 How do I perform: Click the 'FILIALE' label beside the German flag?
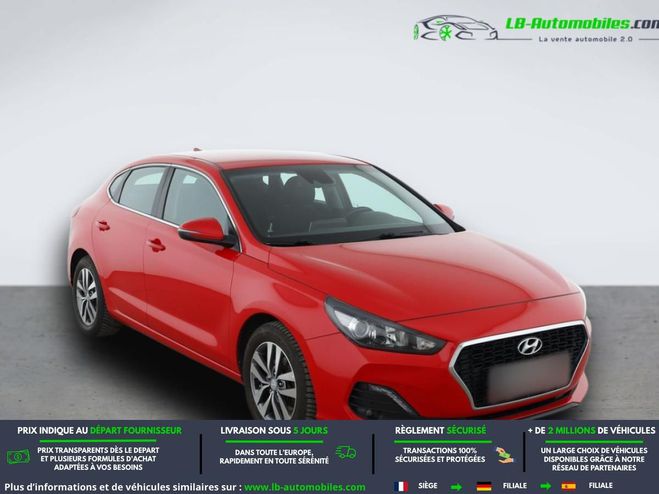[x=515, y=486]
